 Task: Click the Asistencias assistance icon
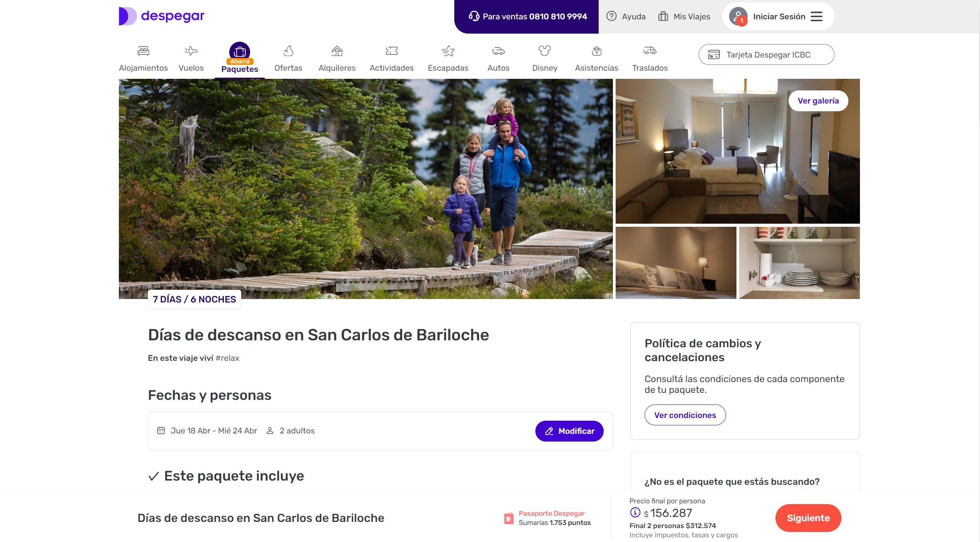pyautogui.click(x=596, y=51)
